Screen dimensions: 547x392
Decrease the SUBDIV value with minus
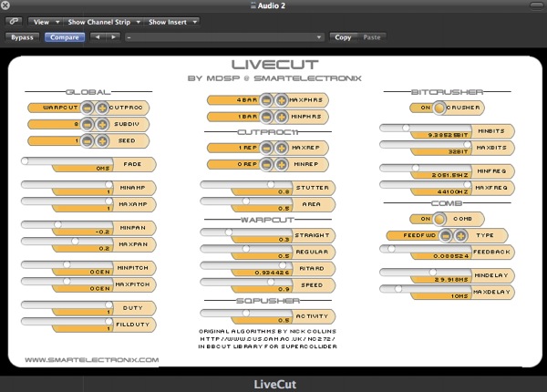(x=88, y=124)
